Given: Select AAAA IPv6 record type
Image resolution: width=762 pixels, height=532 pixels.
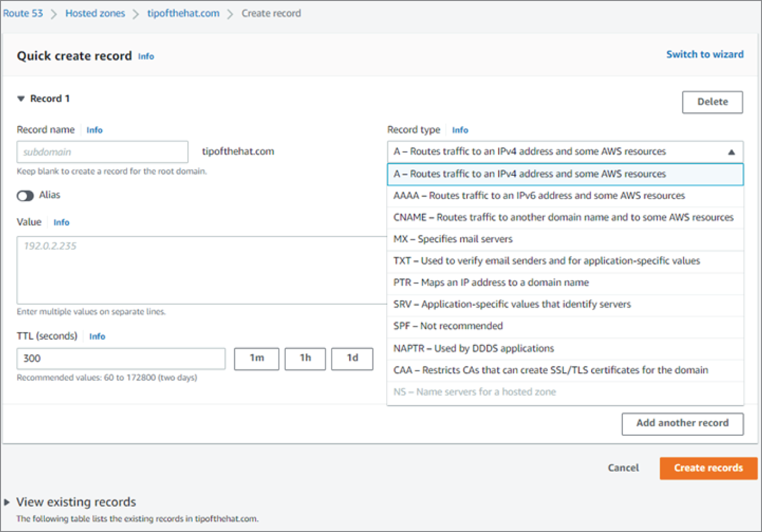Looking at the screenshot, I should 565,196.
